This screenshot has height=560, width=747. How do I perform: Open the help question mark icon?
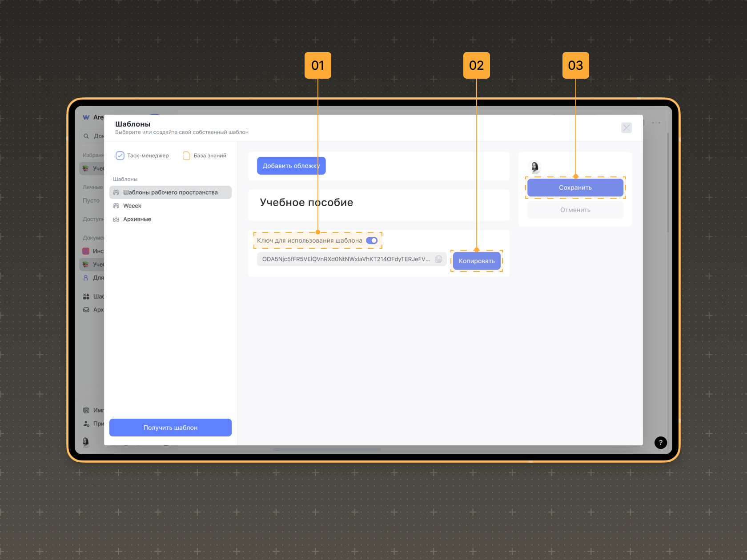pos(660,442)
